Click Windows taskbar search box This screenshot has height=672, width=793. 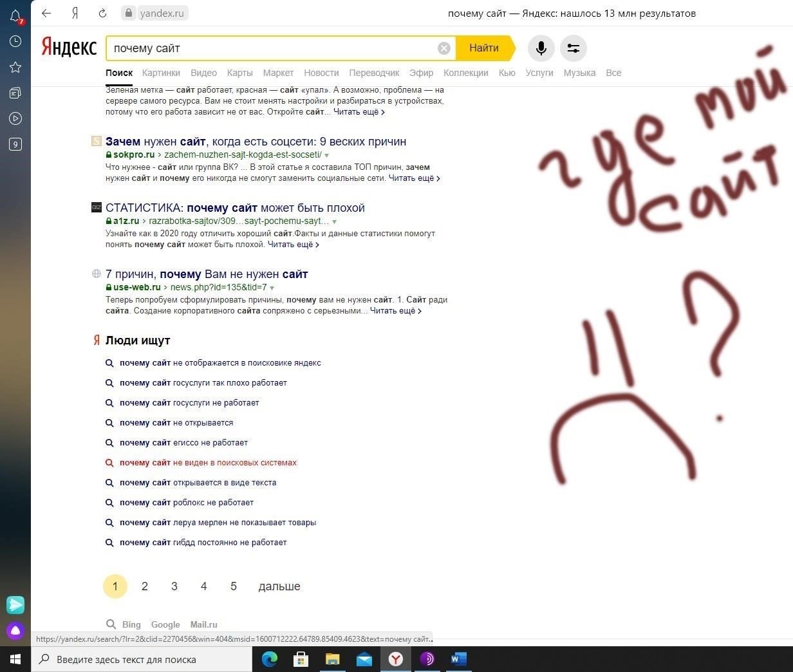[142, 659]
